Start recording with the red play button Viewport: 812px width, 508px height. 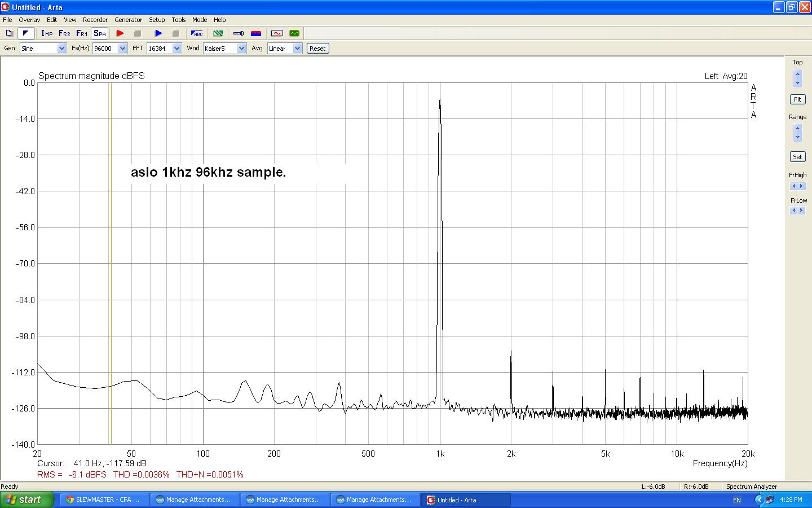point(120,33)
